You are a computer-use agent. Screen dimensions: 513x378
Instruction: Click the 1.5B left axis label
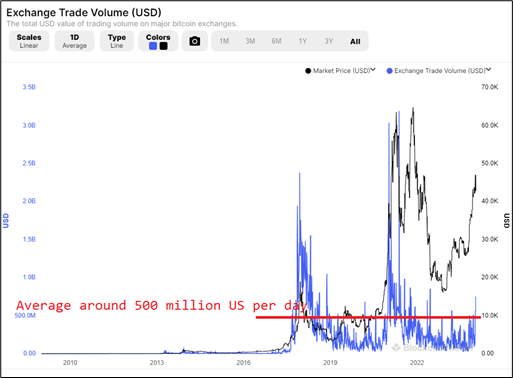pyautogui.click(x=29, y=239)
